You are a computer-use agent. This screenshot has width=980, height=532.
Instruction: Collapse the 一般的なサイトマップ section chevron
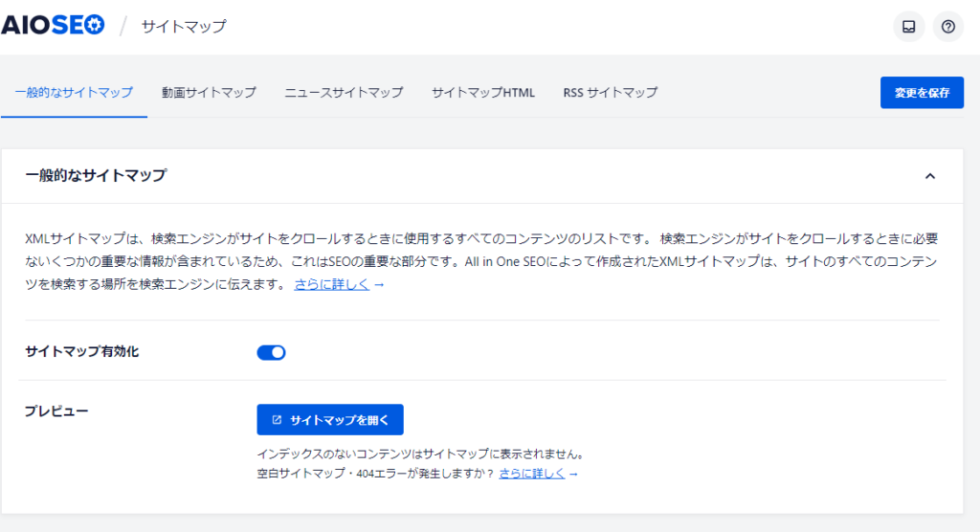pos(929,176)
